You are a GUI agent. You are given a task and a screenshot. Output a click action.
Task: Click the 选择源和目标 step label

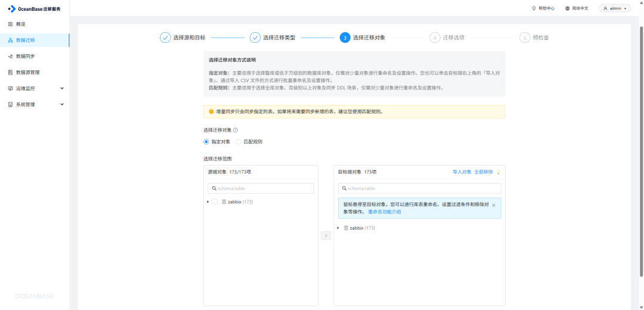coord(190,38)
